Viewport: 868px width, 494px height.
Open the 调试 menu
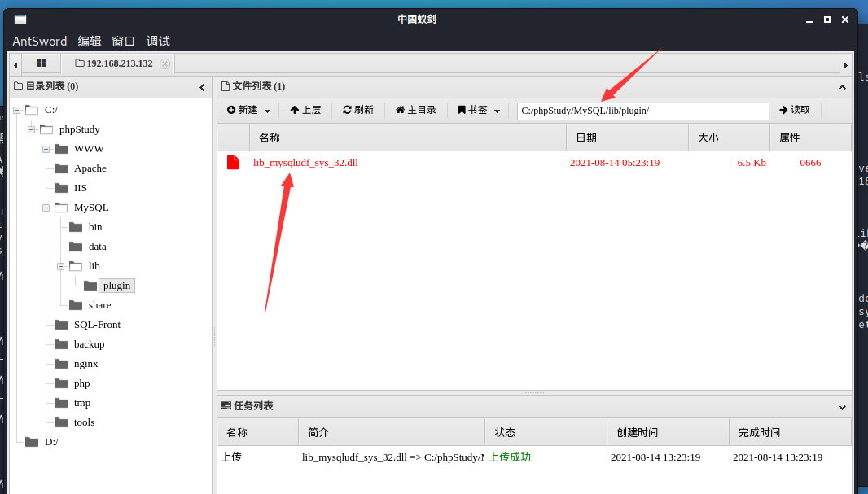coord(158,41)
